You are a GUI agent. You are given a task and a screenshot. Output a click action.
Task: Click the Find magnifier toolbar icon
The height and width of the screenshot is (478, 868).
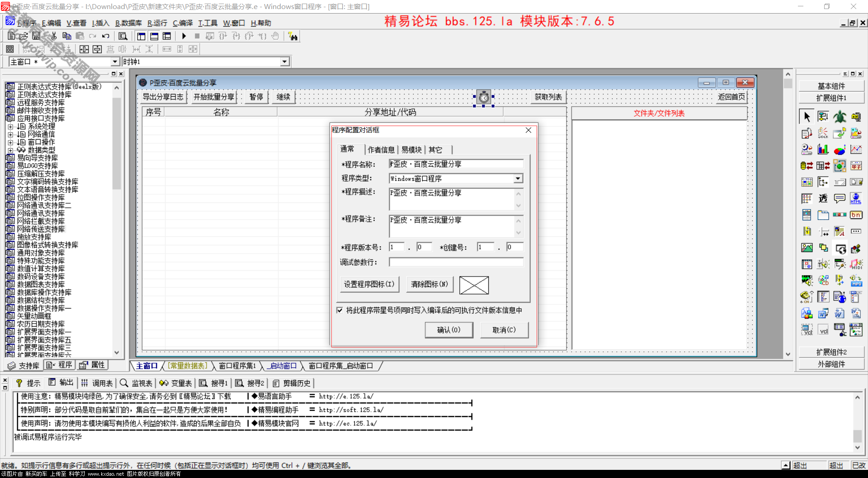123,36
